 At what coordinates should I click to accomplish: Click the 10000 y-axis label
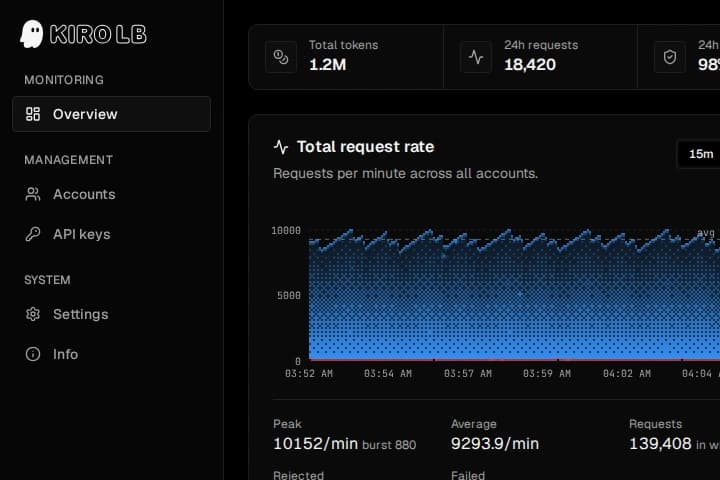pyautogui.click(x=286, y=231)
